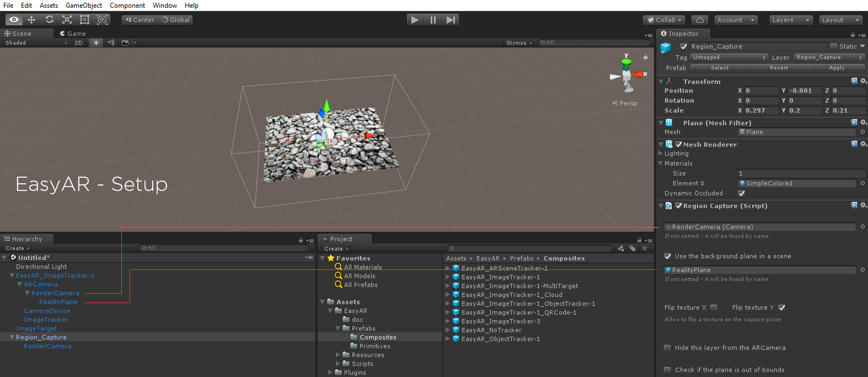
Task: Toggle the Static checkbox
Action: [834, 46]
